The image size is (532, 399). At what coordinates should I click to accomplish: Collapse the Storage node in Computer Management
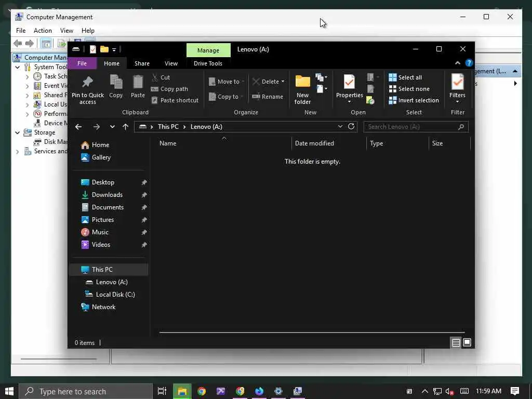tap(18, 132)
